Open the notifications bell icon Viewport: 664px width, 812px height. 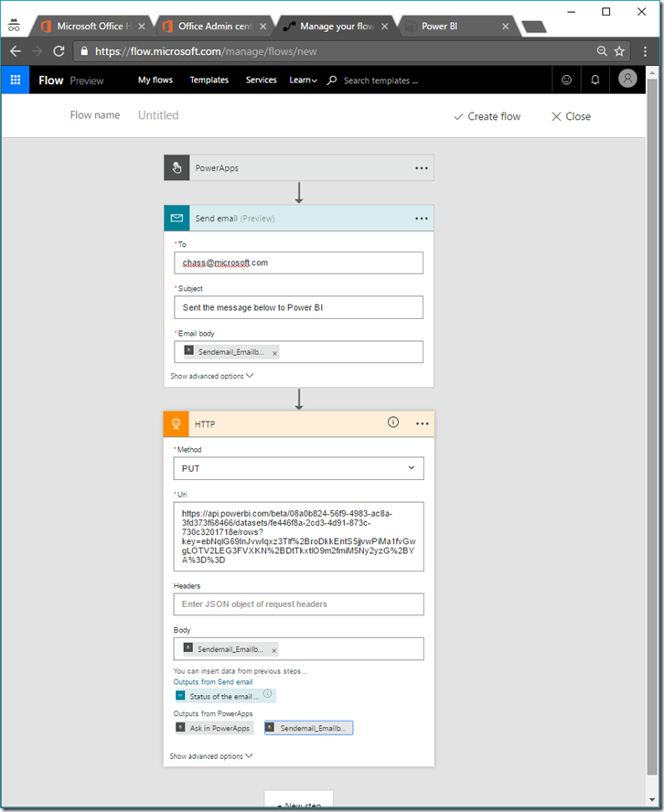[x=595, y=80]
